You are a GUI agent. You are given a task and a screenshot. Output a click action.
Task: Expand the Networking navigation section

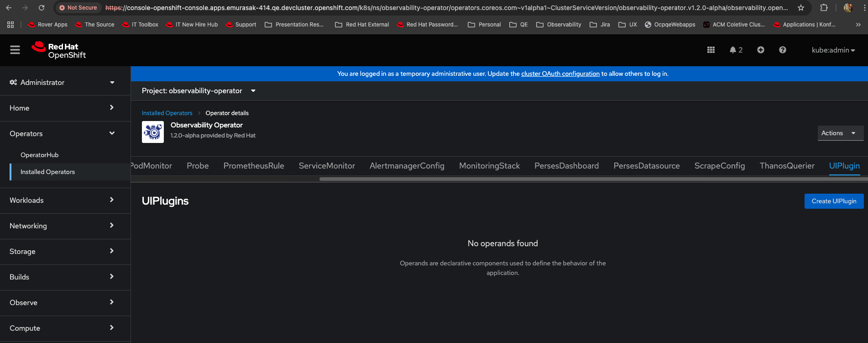coord(65,226)
